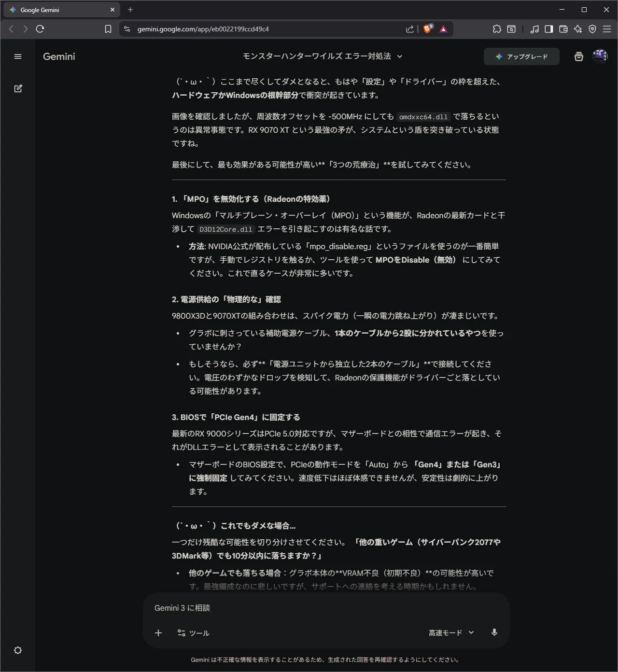Bookmark this page with bookmark icon

(x=108, y=29)
